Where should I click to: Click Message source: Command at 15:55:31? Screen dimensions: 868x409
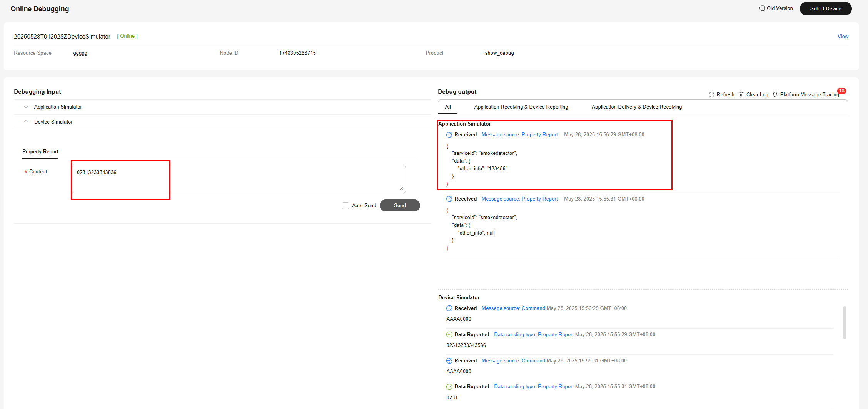(x=513, y=361)
